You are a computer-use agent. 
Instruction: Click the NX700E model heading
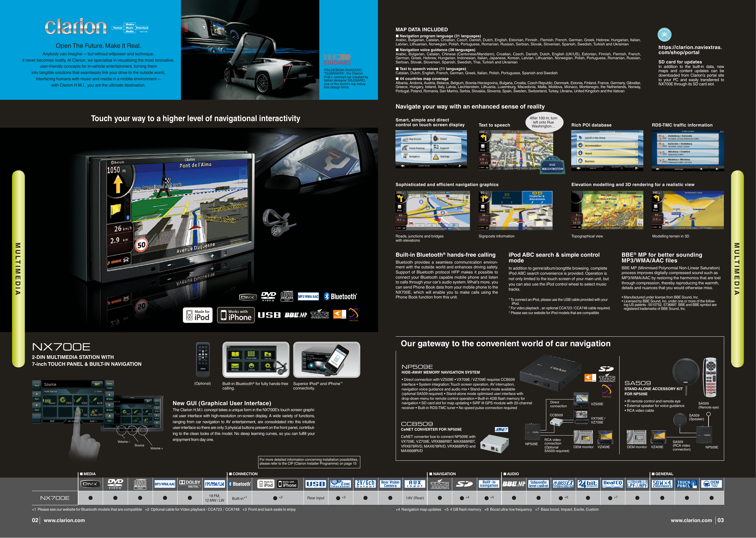point(61,347)
